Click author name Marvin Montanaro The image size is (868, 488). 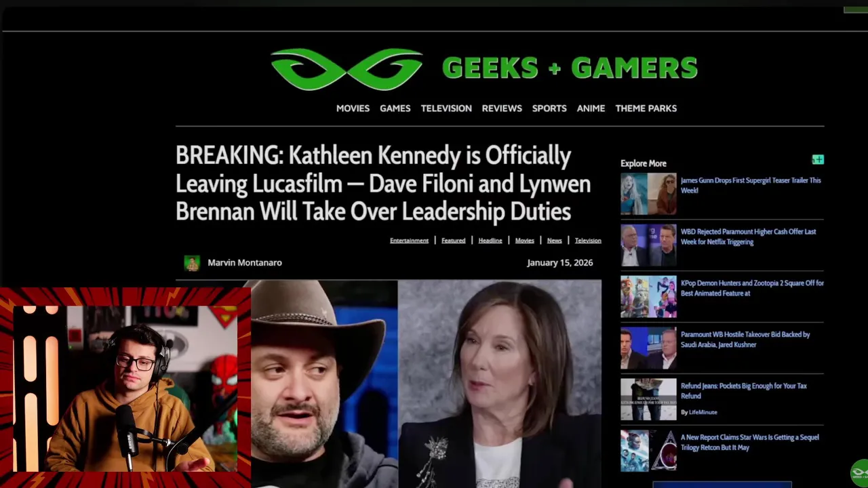245,263
